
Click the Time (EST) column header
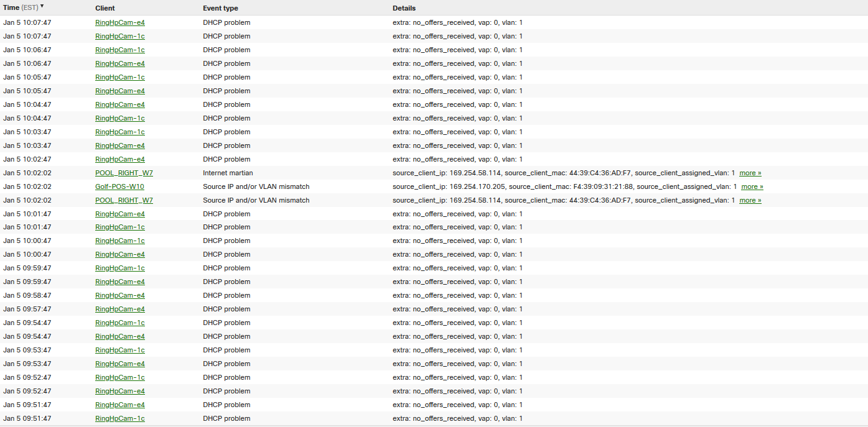tap(21, 8)
